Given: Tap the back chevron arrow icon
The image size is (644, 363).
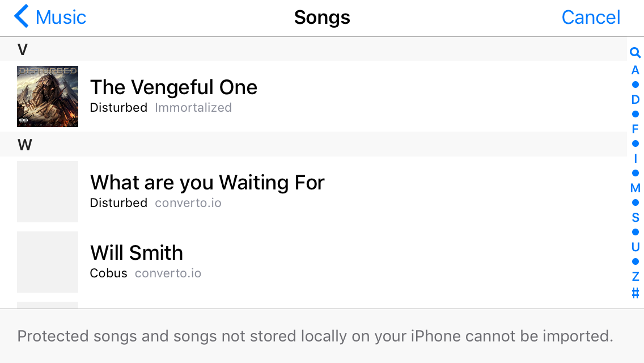Looking at the screenshot, I should [22, 17].
